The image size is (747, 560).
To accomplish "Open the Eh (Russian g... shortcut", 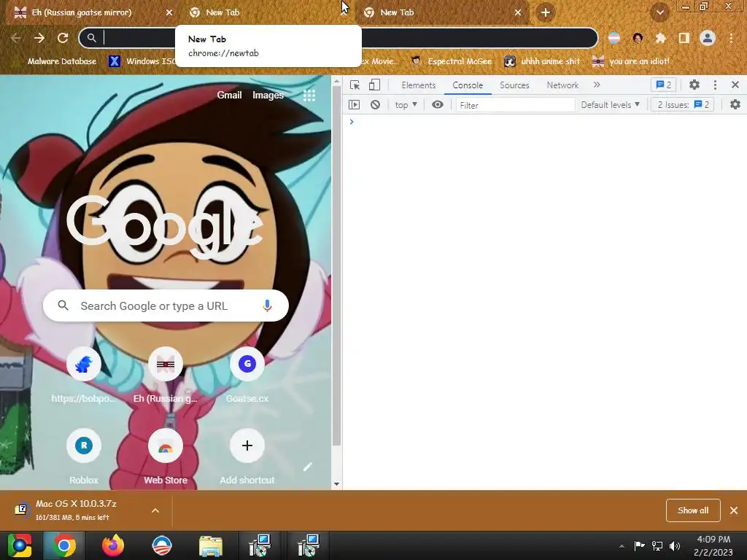I will pos(166,376).
